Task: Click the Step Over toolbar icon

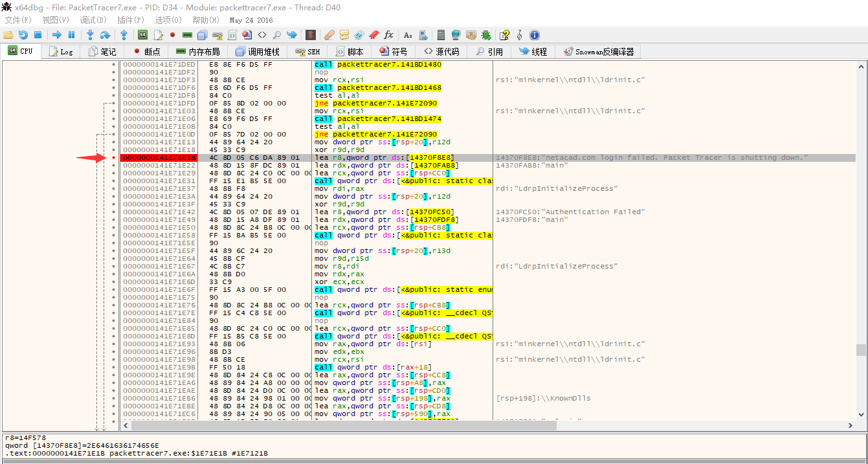Action: tap(105, 35)
